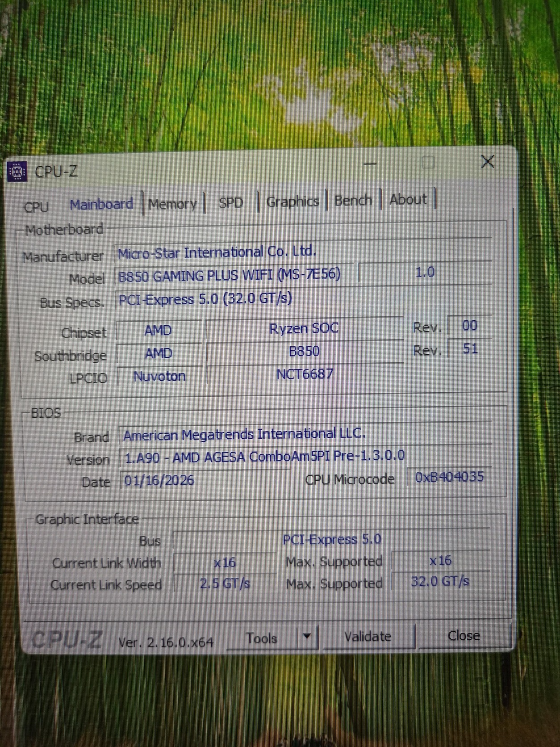Click the Bus Specs PCI-Express 5.0 field
Screen dimensions: 560x747
click(304, 298)
